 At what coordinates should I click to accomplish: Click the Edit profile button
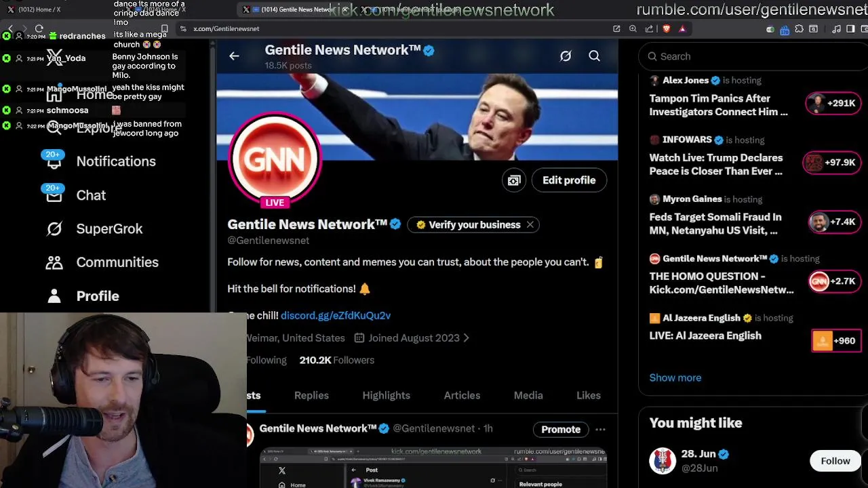pos(569,180)
